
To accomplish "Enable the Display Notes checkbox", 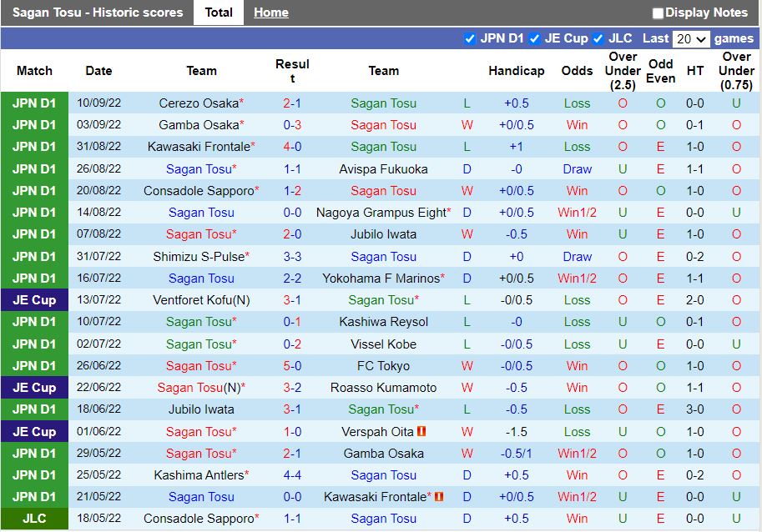I will tap(659, 13).
